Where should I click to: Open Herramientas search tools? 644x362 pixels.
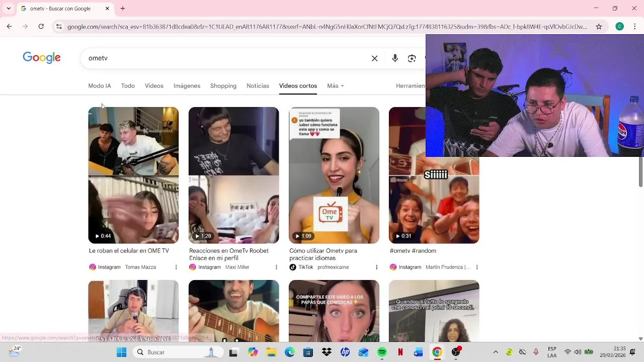pyautogui.click(x=411, y=86)
